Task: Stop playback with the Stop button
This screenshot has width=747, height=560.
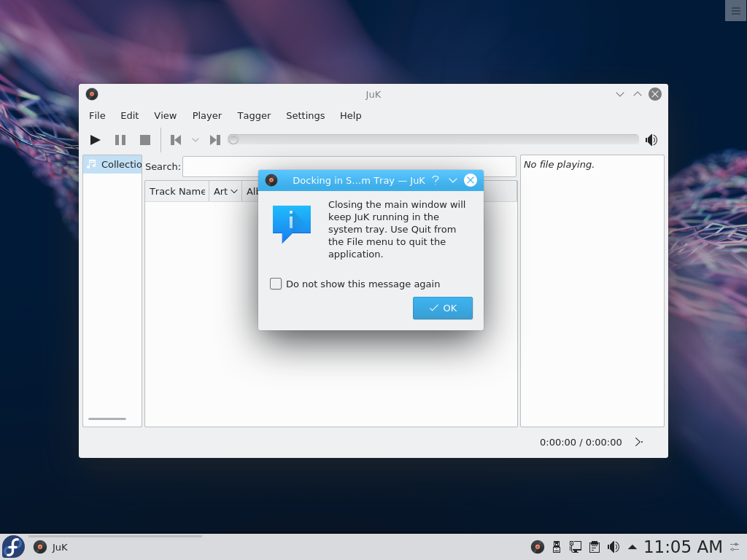Action: 145,140
